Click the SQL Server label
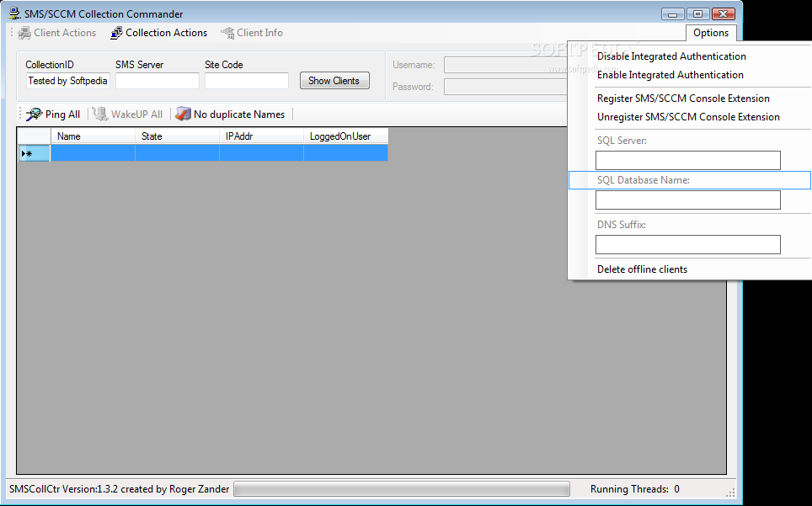The height and width of the screenshot is (506, 812). point(622,141)
